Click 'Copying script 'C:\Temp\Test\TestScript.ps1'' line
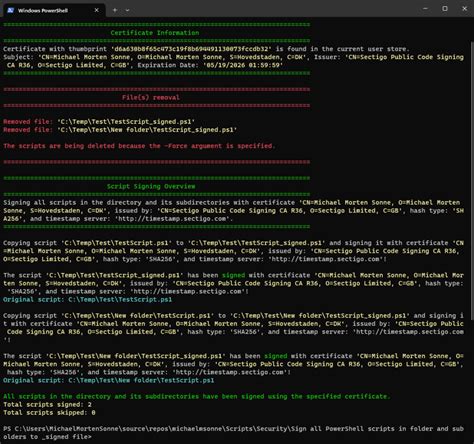This screenshot has height=444, width=474. click(233, 251)
